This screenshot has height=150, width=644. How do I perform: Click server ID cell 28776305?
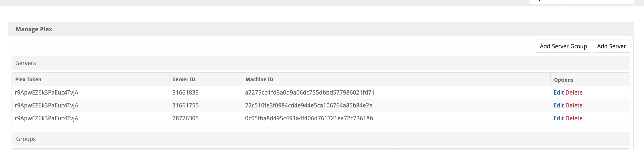(x=185, y=118)
